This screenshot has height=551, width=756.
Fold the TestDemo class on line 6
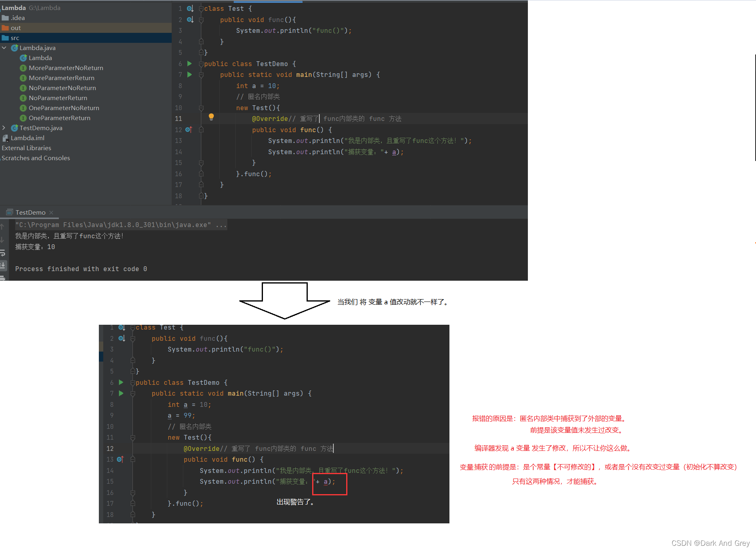201,64
